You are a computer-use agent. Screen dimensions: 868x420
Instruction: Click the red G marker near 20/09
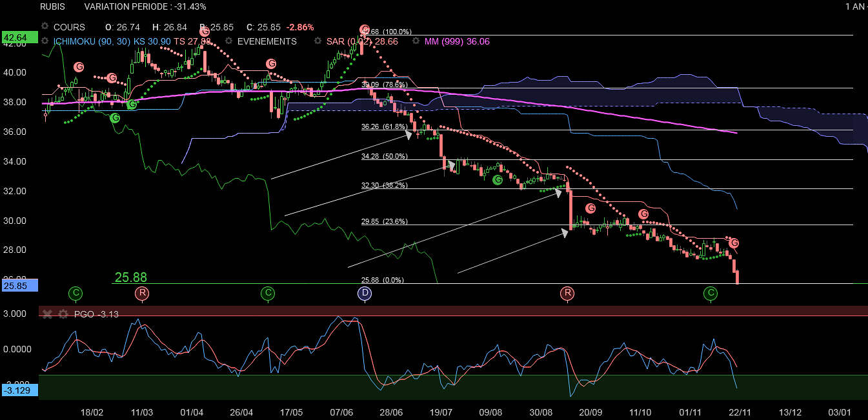[x=590, y=208]
